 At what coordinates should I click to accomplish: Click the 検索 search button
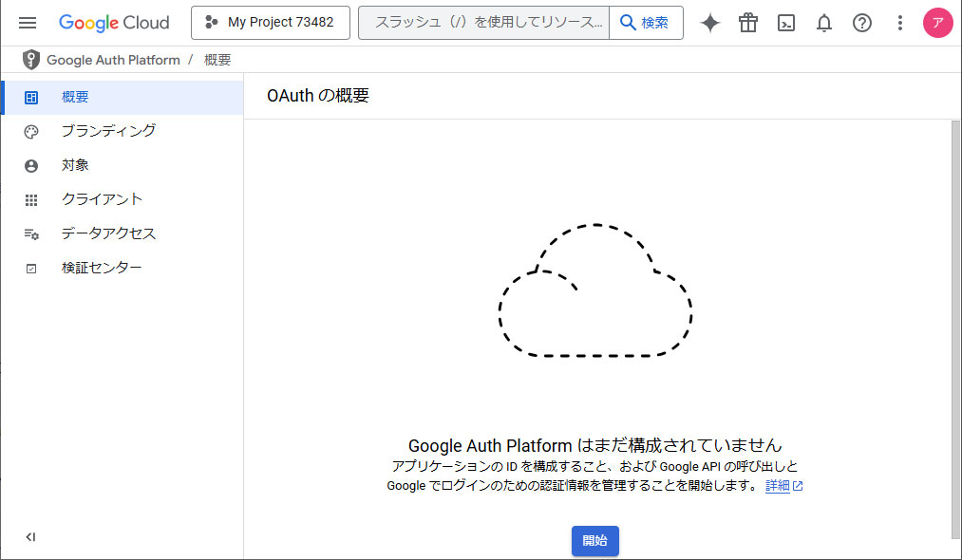(646, 23)
